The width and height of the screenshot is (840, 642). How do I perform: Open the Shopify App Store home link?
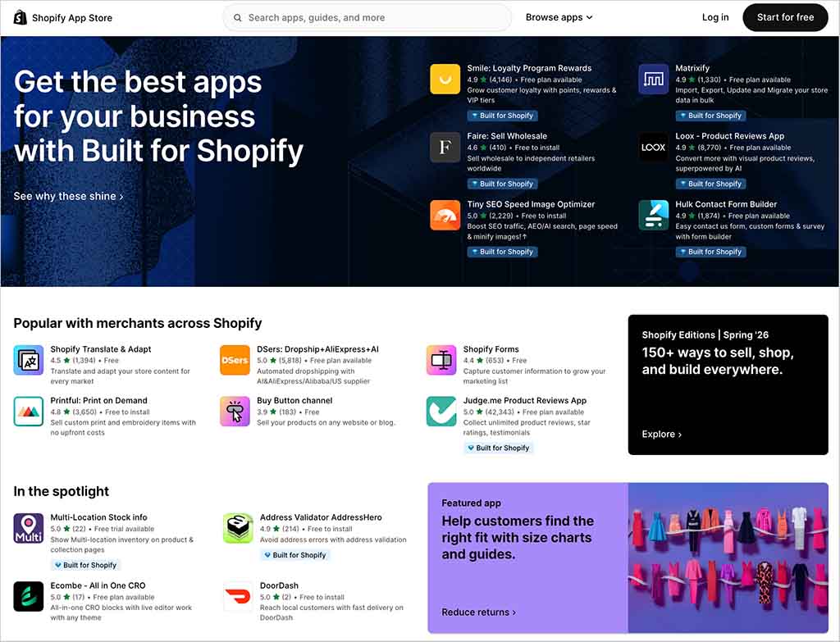tap(62, 18)
